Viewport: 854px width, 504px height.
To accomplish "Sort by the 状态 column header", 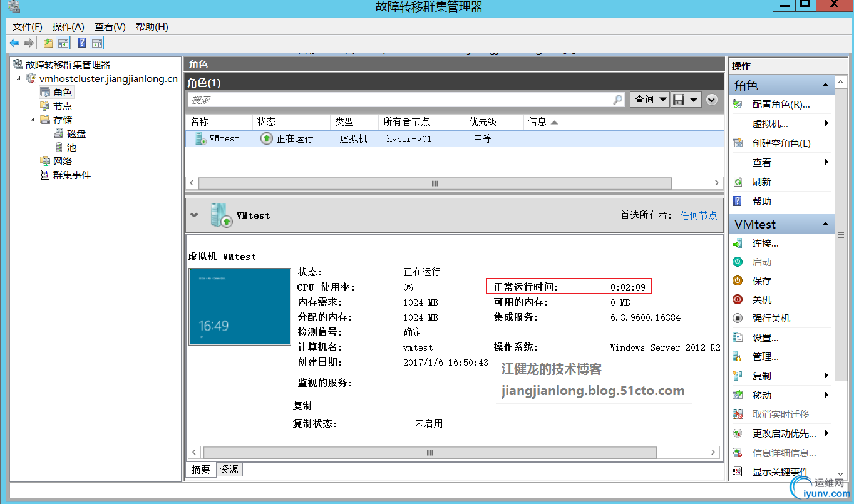I will coord(291,121).
